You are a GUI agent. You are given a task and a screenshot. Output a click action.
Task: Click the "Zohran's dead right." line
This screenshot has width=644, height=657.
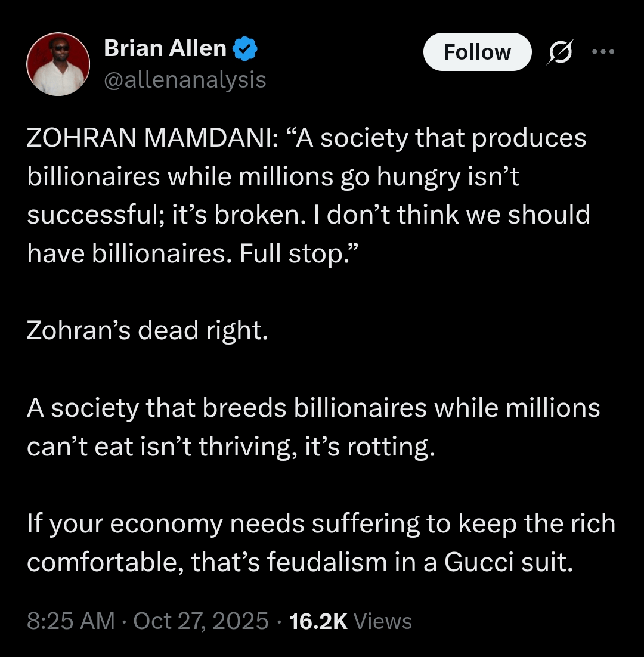coord(147,331)
